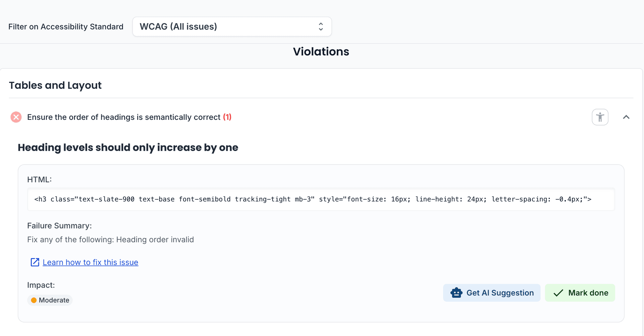Viewport: 644px width, 336px height.
Task: Collapse the heading order violation using the chevron
Action: pyautogui.click(x=626, y=117)
